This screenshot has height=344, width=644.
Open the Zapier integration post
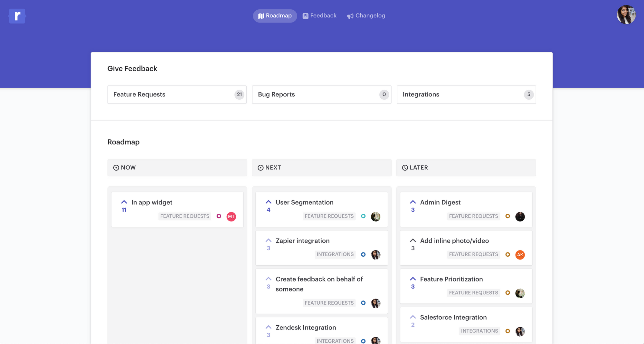pyautogui.click(x=303, y=241)
